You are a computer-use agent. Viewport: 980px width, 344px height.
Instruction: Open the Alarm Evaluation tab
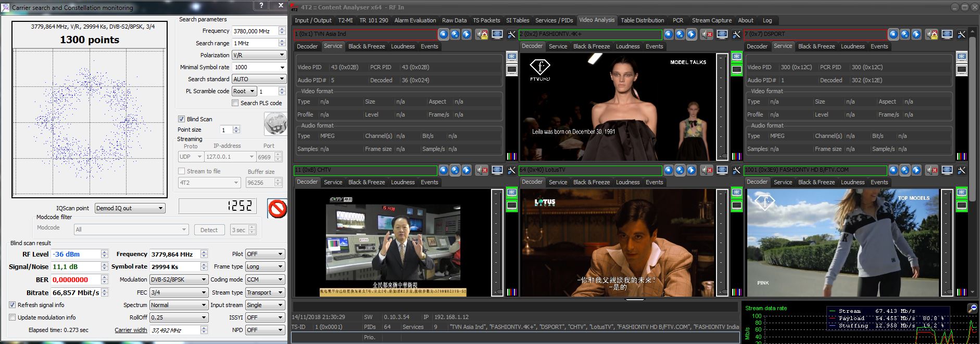click(x=415, y=20)
